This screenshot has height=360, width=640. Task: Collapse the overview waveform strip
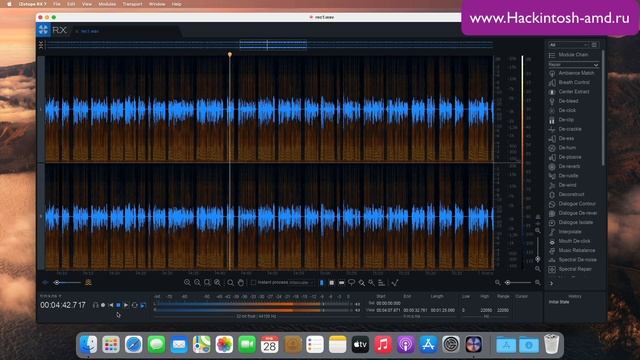41,45
